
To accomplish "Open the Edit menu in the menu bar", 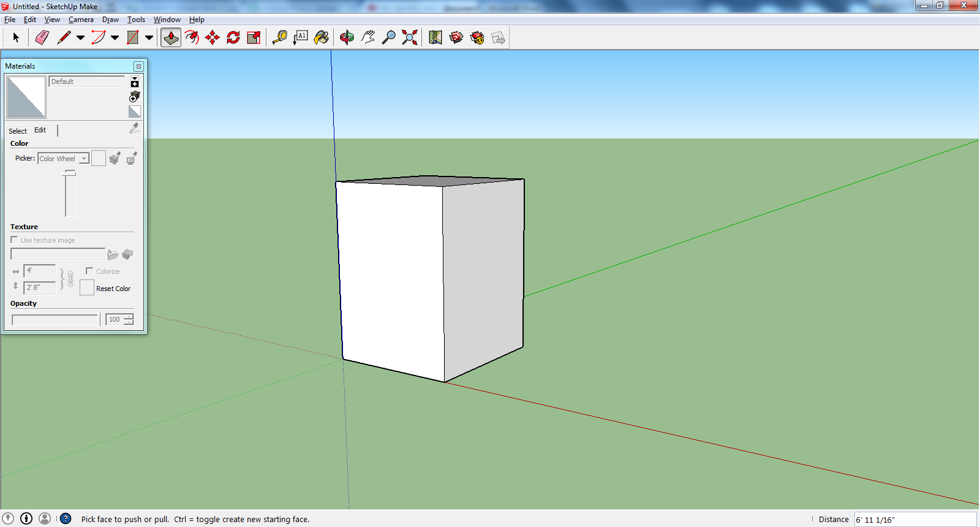I will (x=30, y=20).
